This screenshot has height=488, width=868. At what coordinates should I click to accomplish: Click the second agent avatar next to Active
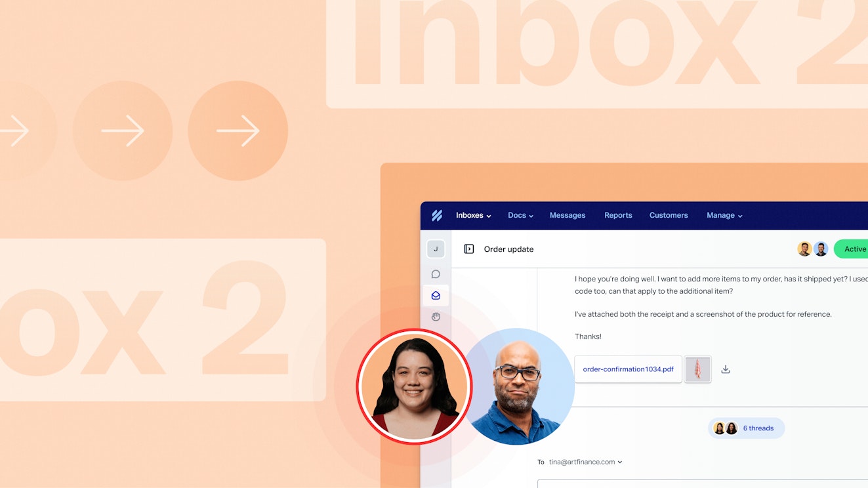821,249
